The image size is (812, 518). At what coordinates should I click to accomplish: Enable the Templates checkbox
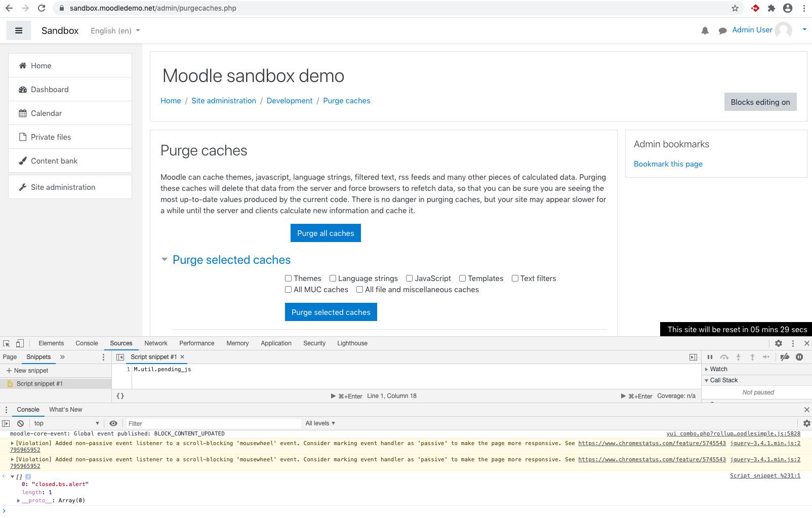(462, 278)
